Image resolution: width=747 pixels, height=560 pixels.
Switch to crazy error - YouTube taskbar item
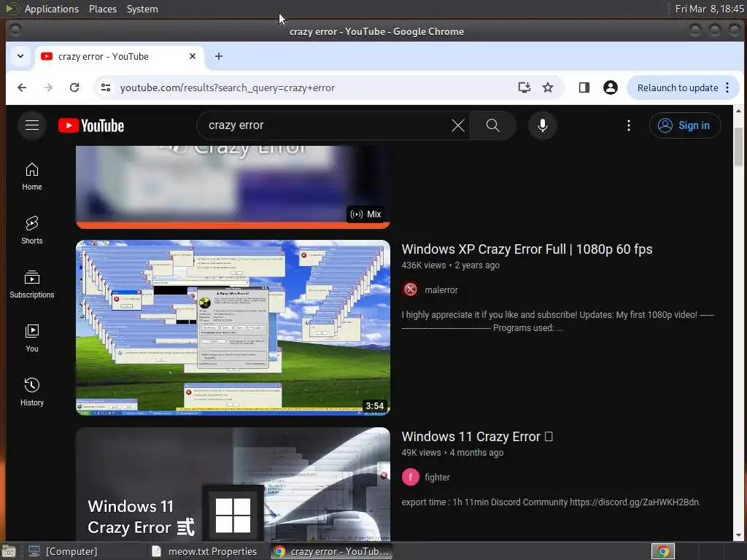click(x=332, y=551)
